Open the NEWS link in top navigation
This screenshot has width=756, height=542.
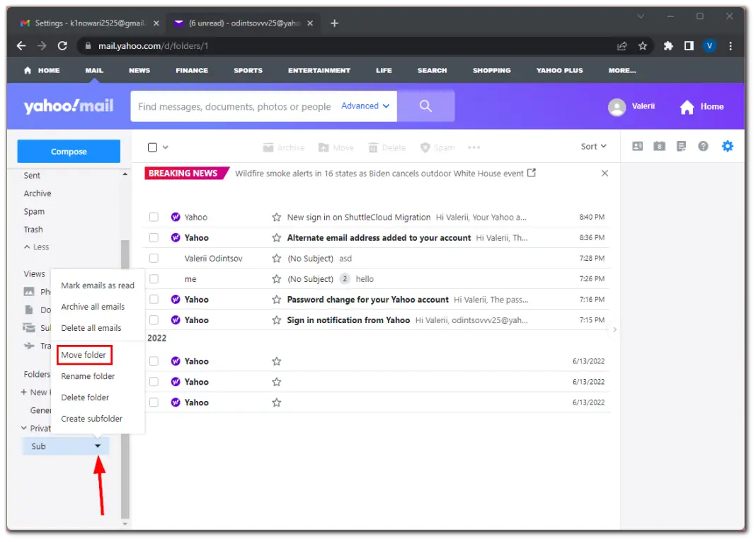pyautogui.click(x=139, y=70)
